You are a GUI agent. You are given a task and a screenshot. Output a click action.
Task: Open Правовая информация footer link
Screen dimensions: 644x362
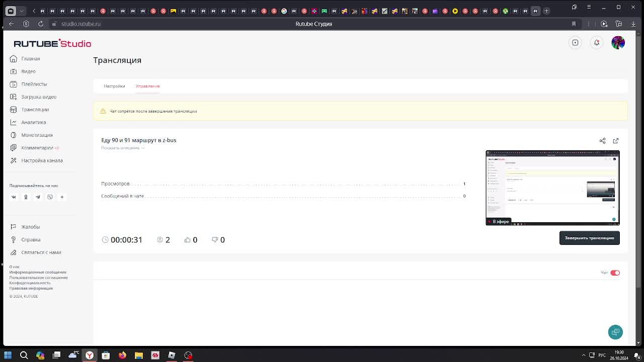[31, 288]
